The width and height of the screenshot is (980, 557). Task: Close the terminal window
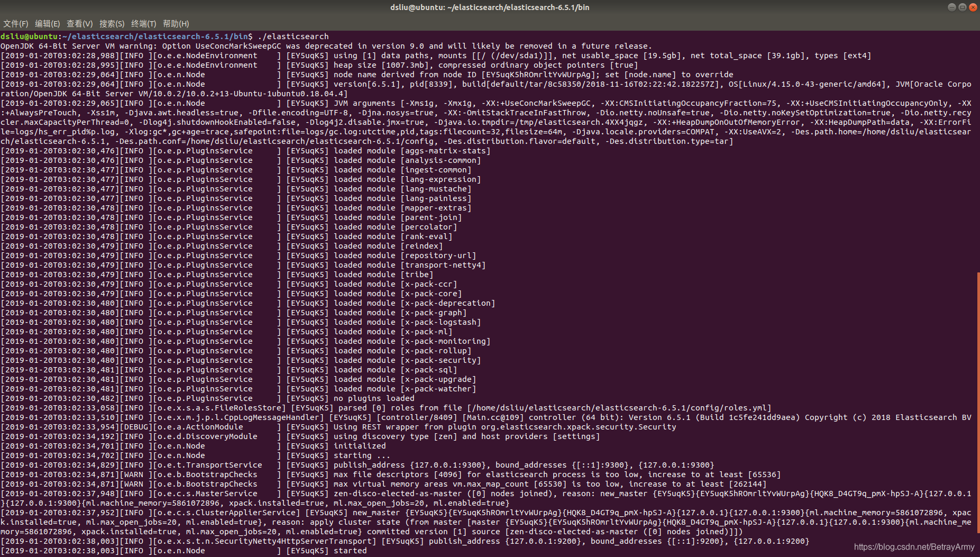[x=973, y=7]
